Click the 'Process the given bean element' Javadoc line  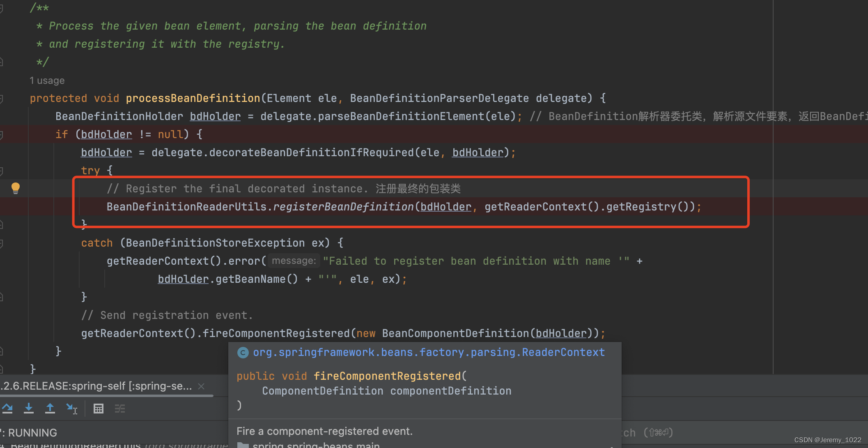pyautogui.click(x=237, y=26)
